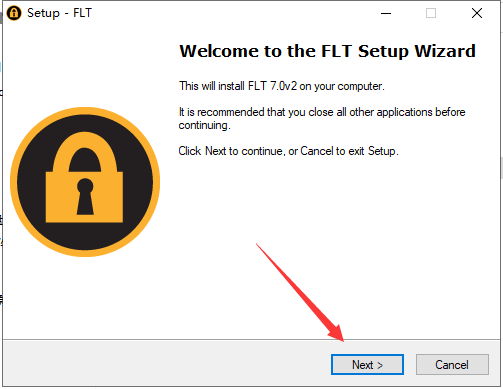Click the disabled maximize box in the title bar
Image resolution: width=503 pixels, height=389 pixels.
point(431,13)
